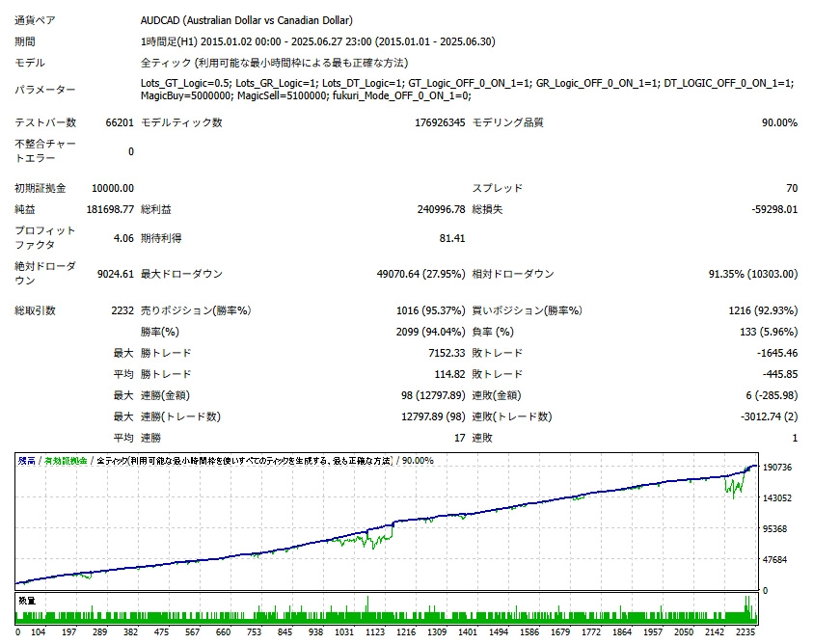Click the parameter line with Lots_GT_Logic=0.5
This screenshot has height=644, width=813.
coord(467,83)
